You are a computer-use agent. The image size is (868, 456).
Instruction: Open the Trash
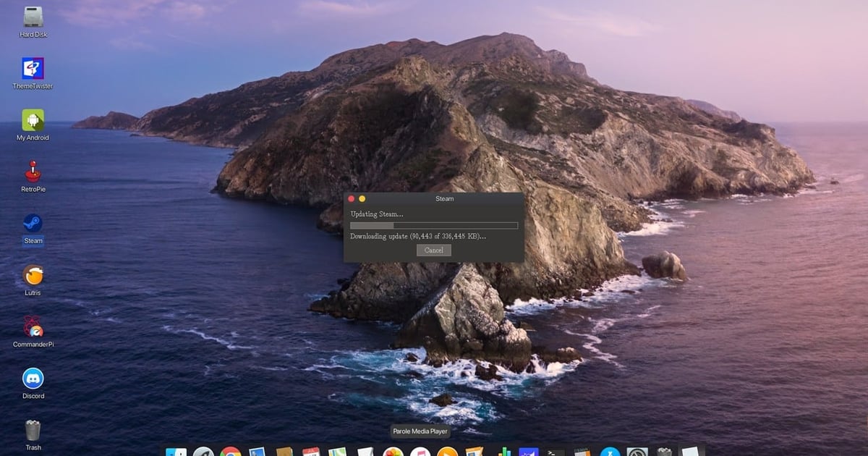33,428
